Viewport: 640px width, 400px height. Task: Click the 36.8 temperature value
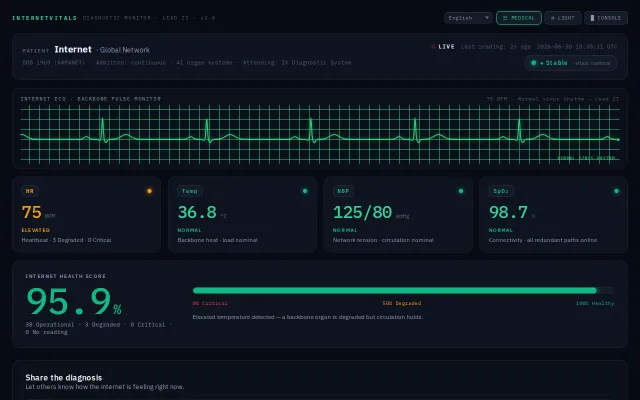[x=197, y=212]
